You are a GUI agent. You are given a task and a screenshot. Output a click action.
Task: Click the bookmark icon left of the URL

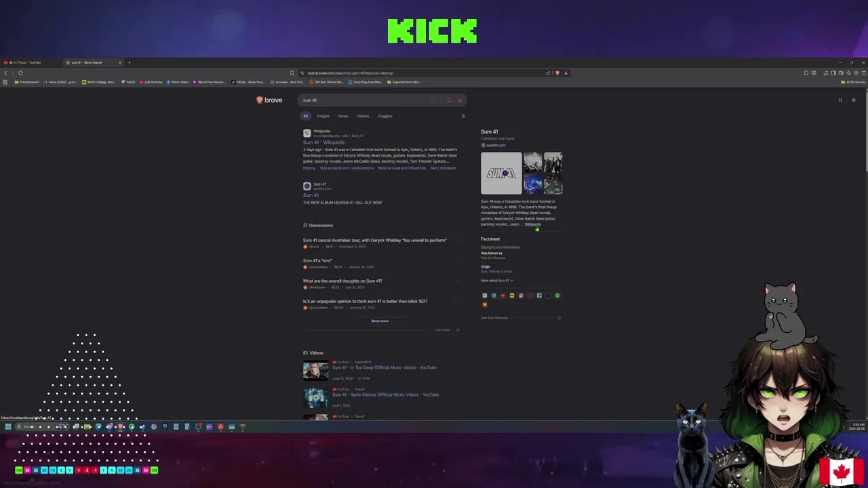point(292,73)
